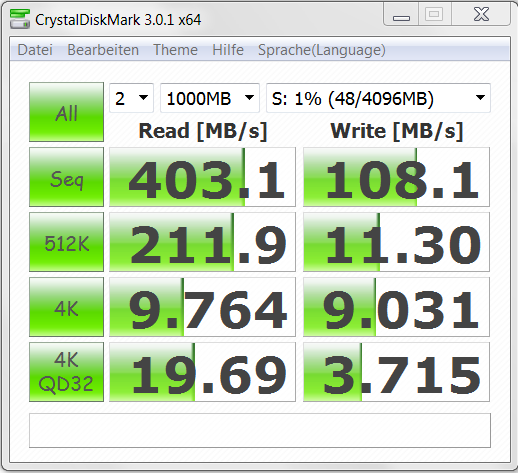The image size is (518, 473).
Task: Click the 4K QD32 read result 19.69
Action: [202, 372]
